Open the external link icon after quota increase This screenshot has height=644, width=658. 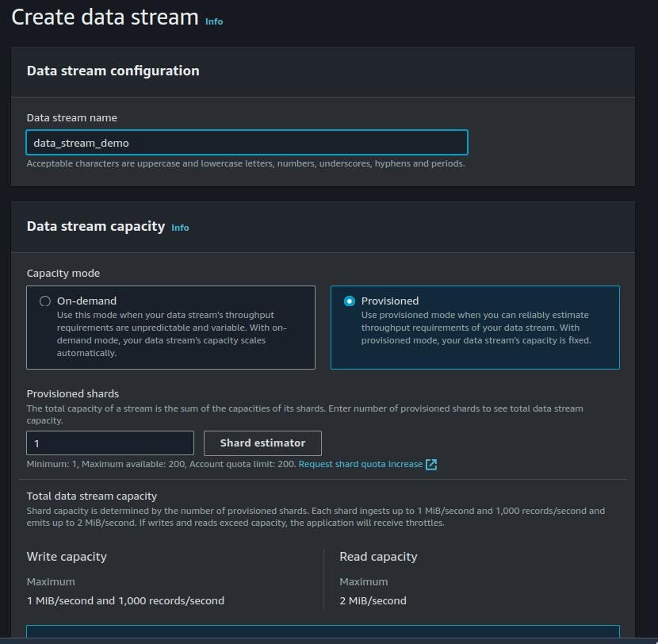[431, 464]
